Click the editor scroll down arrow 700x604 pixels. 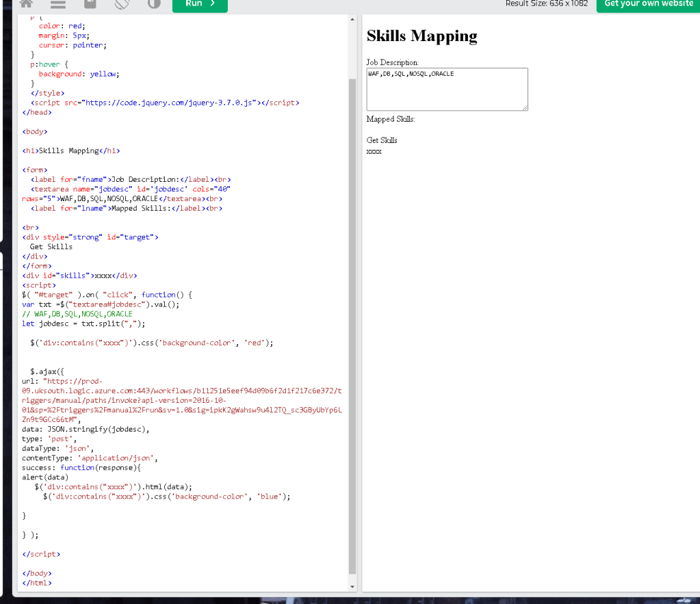[x=352, y=587]
